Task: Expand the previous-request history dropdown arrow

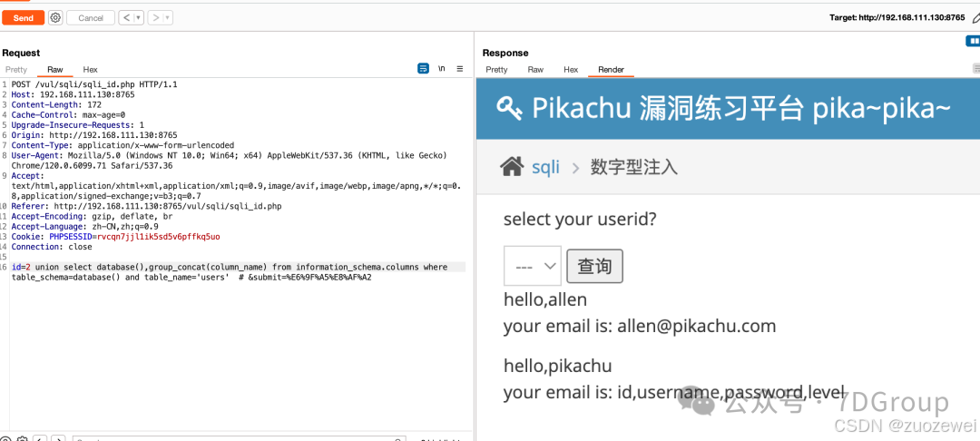Action: (x=138, y=17)
